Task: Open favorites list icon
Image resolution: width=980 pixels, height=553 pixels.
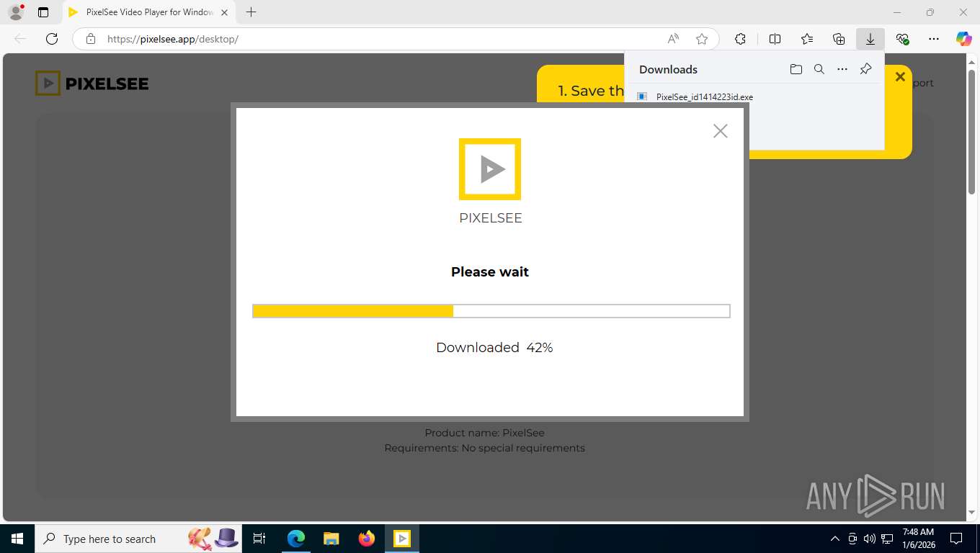Action: pos(807,39)
